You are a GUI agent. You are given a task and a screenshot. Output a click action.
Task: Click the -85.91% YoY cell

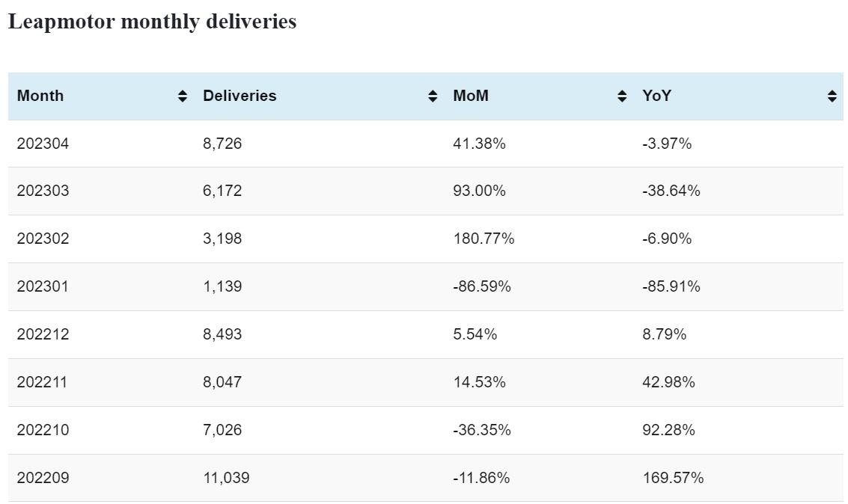pyautogui.click(x=671, y=286)
